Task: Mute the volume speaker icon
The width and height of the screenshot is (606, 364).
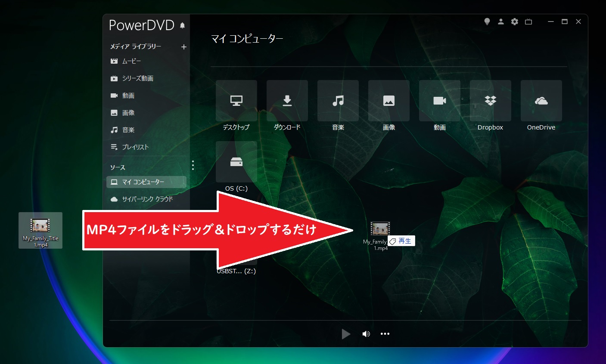Action: click(366, 334)
